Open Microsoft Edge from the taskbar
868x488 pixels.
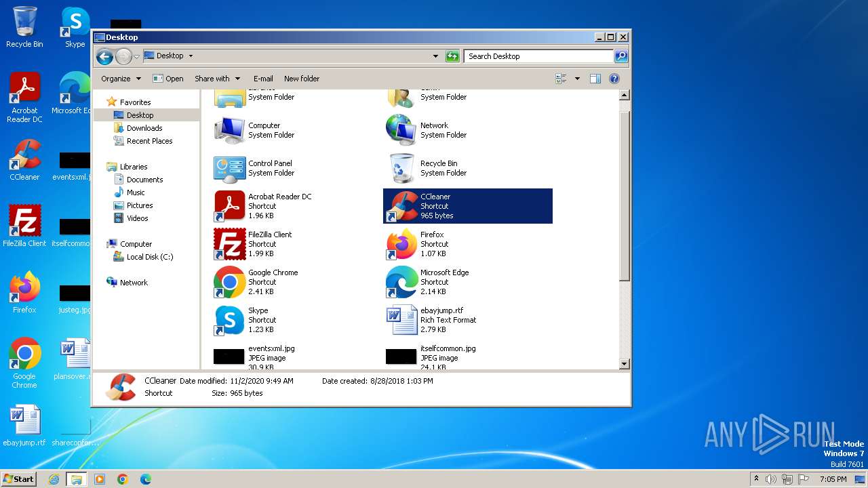click(146, 479)
